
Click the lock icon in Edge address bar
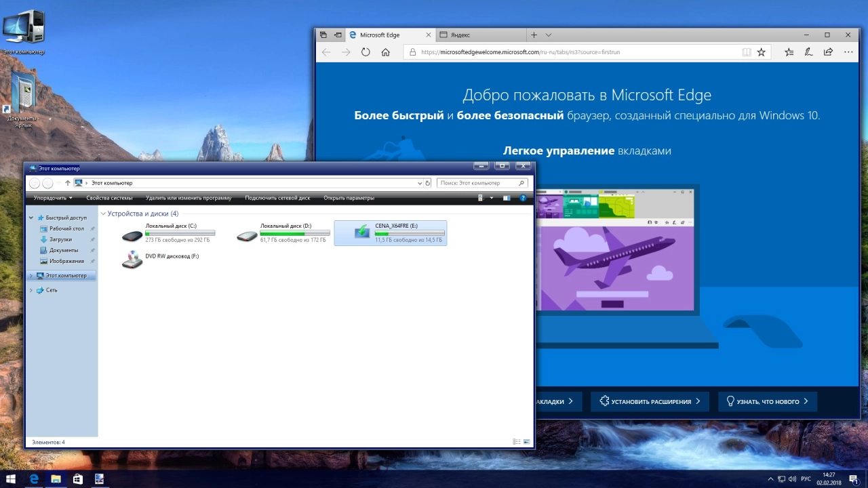pyautogui.click(x=412, y=52)
